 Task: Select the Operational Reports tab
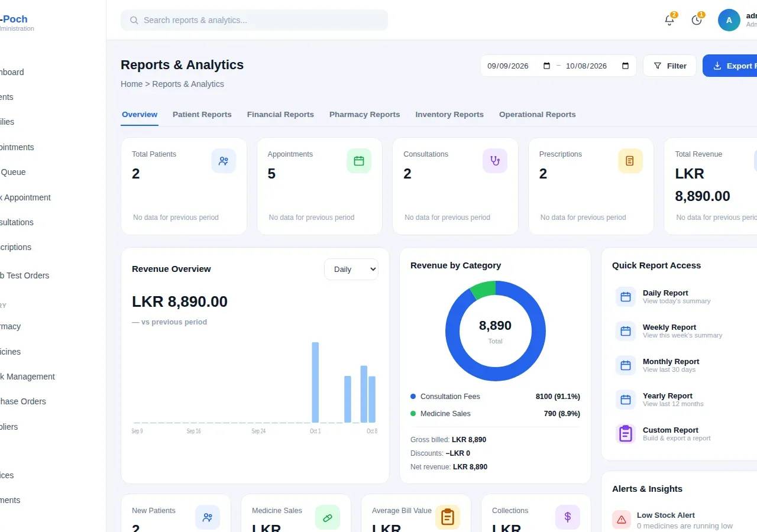point(538,115)
